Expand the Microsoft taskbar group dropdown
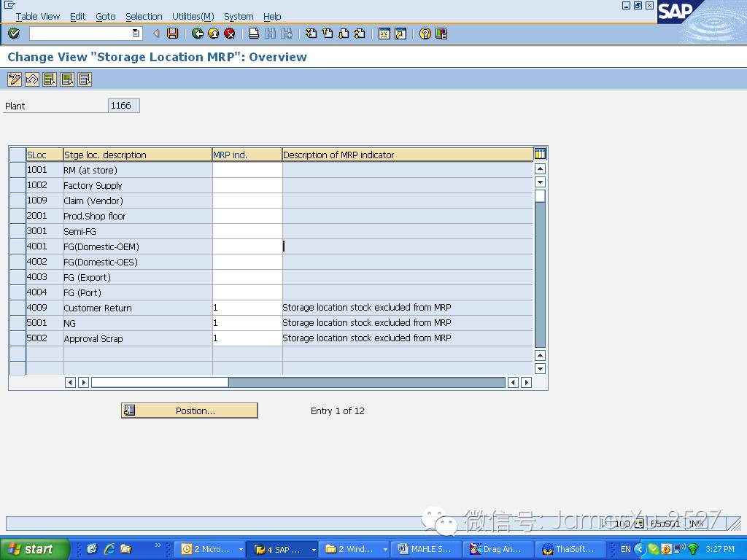 (x=241, y=550)
